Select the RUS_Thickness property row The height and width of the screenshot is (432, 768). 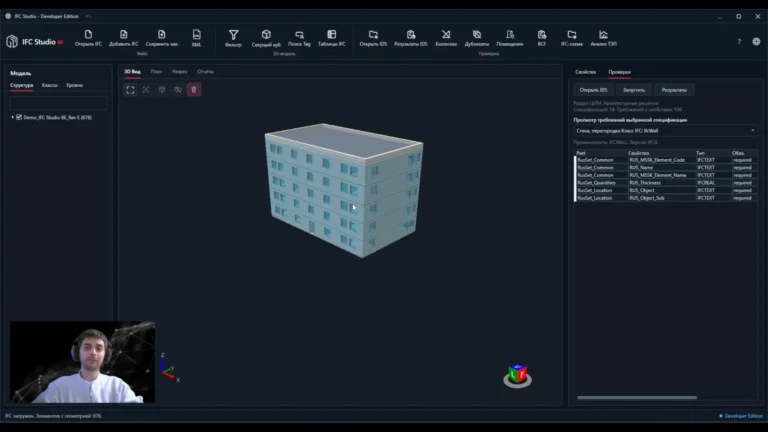point(666,183)
